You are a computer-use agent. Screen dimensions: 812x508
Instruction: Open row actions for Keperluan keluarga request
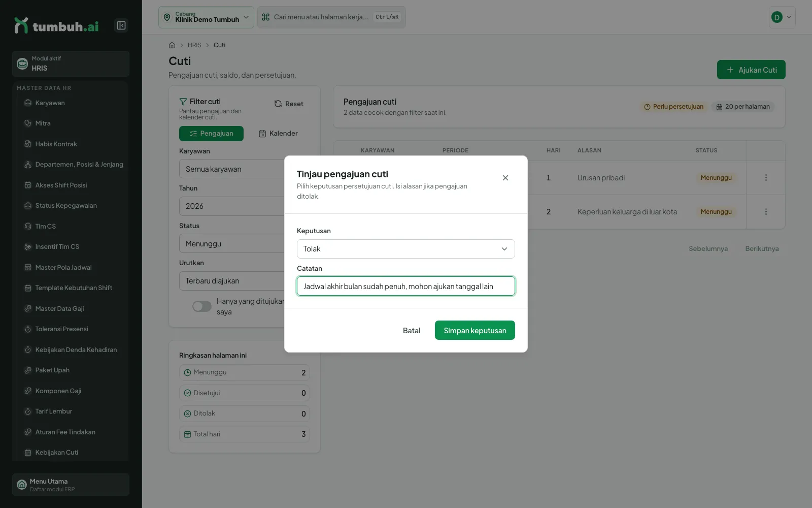(766, 212)
